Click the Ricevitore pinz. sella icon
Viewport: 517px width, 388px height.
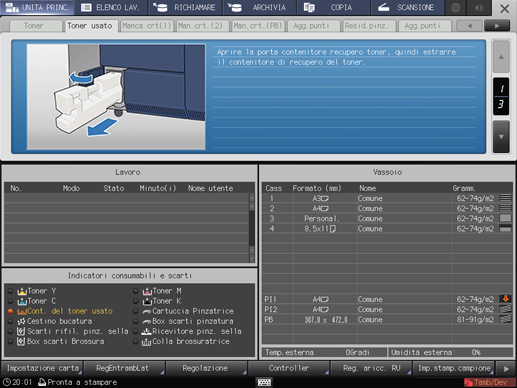tap(147, 332)
